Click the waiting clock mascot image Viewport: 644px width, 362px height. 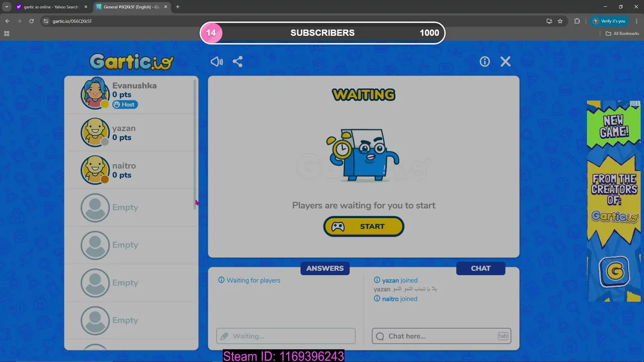tap(363, 154)
